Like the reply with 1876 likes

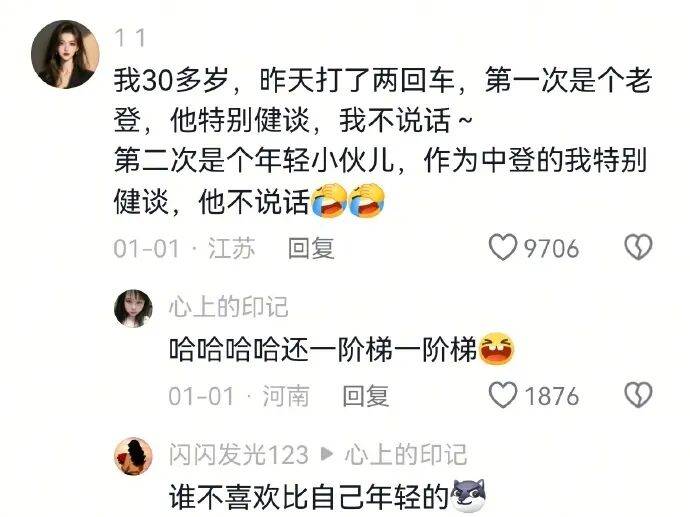[503, 395]
